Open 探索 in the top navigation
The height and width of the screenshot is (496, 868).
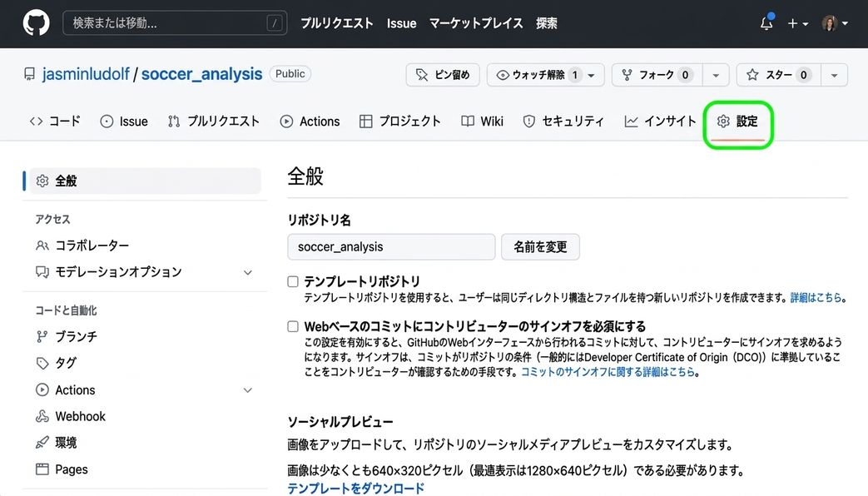547,23
